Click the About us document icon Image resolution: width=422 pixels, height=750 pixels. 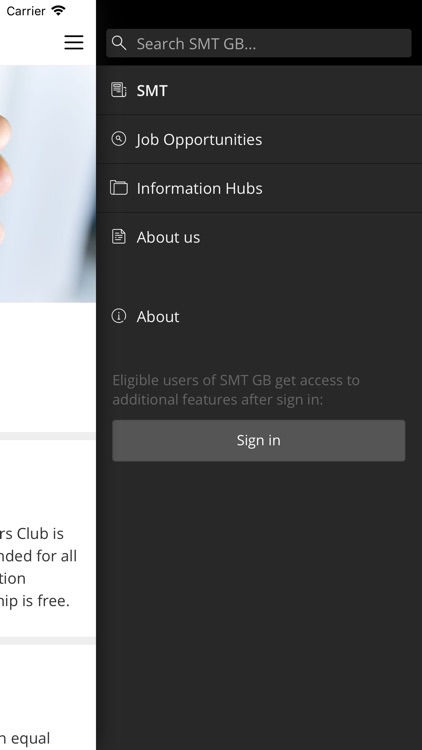click(x=119, y=236)
